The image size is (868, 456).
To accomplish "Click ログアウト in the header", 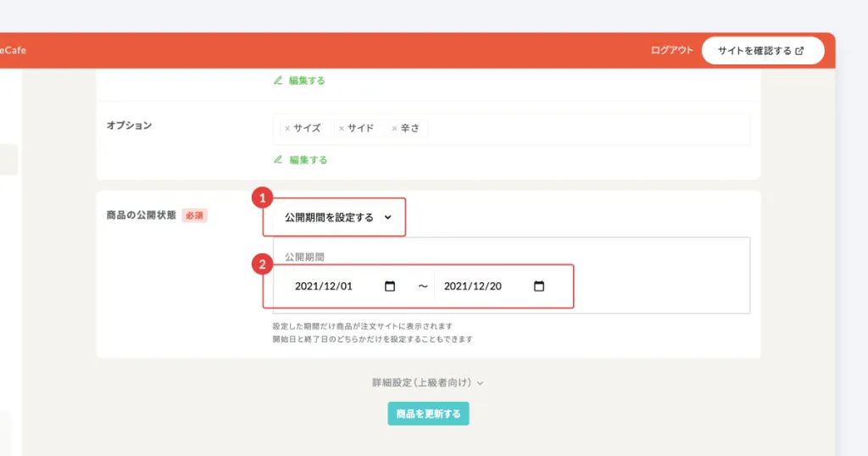I will click(671, 50).
